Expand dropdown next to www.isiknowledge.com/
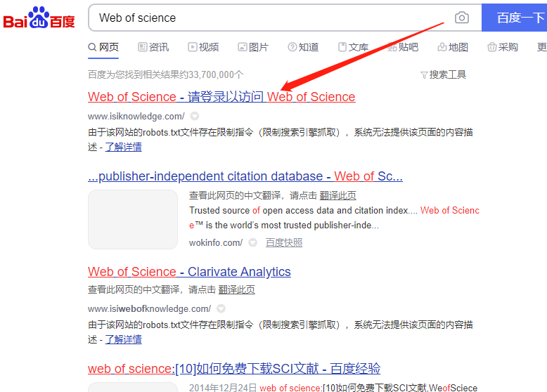Image resolution: width=547 pixels, height=392 pixels. click(195, 116)
